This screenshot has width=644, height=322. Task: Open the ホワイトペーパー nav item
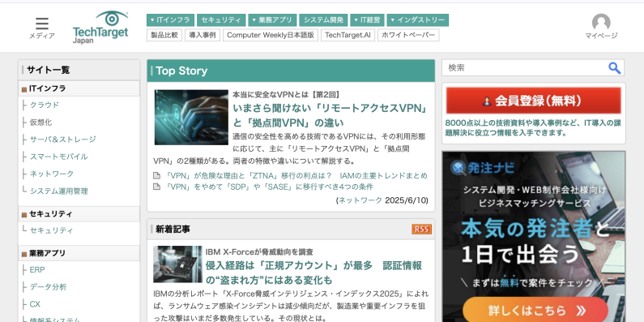coord(408,35)
